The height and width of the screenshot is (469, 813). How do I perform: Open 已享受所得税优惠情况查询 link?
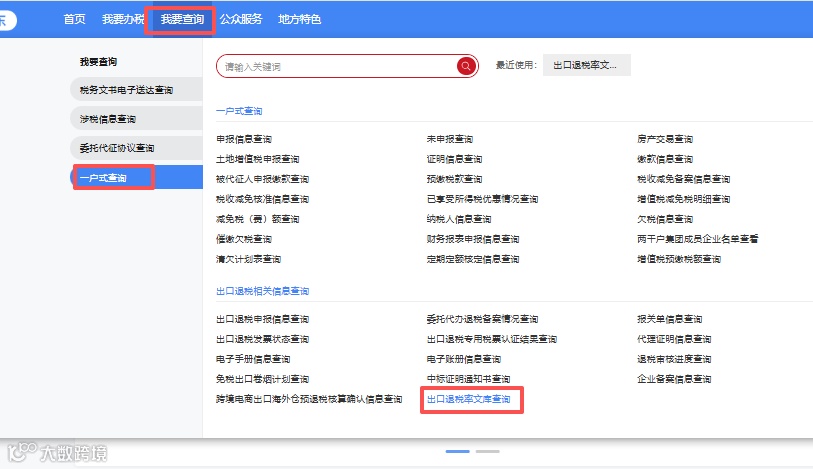tap(482, 199)
